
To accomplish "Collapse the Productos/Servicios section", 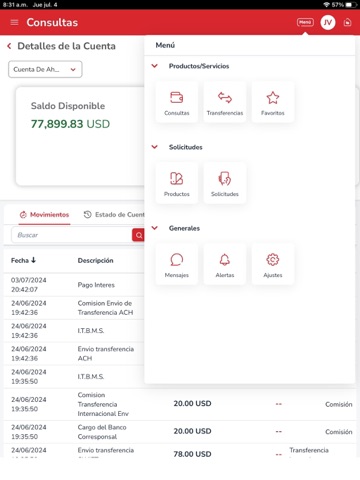I will 155,66.
